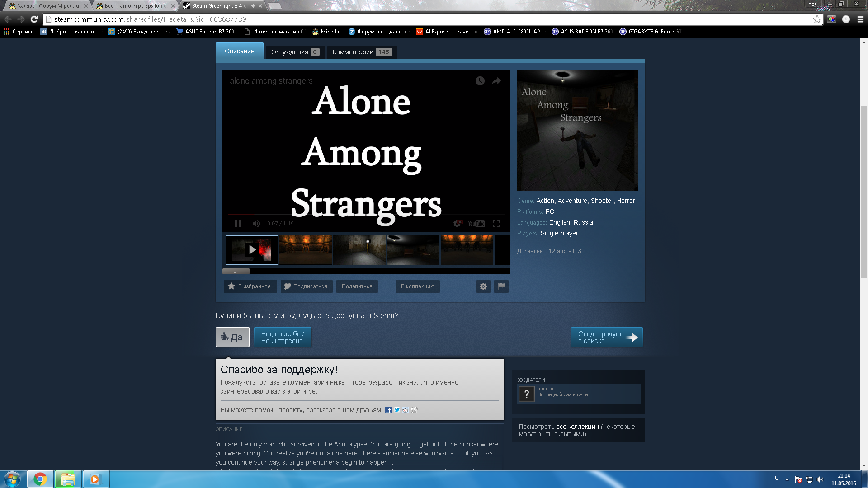Click the thumbnail strip horizontal scrollbar handle

pos(236,271)
